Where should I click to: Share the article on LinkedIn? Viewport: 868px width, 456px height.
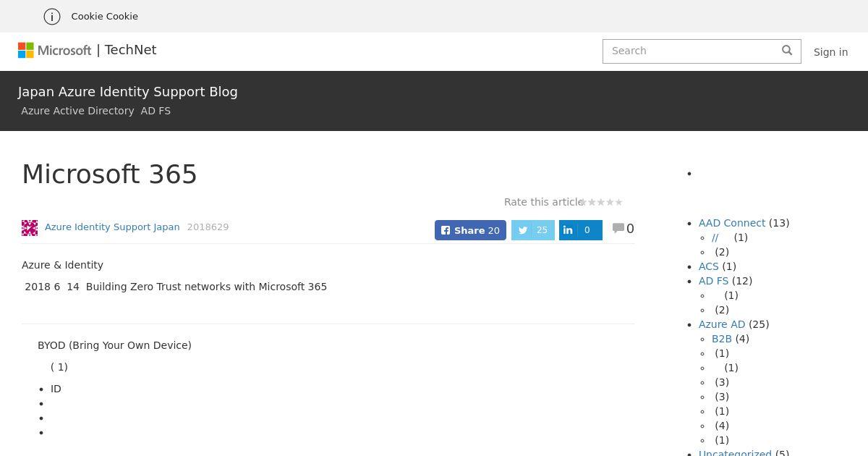(581, 230)
